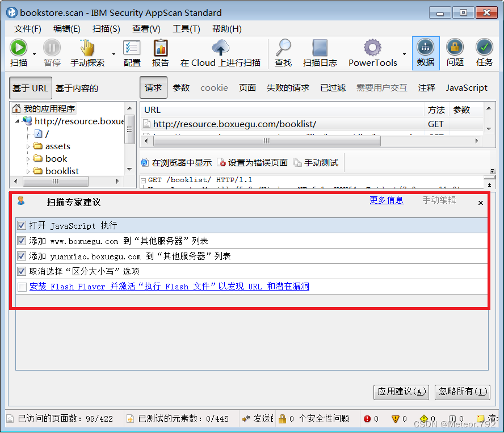The width and height of the screenshot is (504, 433).
Task: Expand the booklist folder node
Action: (x=28, y=171)
